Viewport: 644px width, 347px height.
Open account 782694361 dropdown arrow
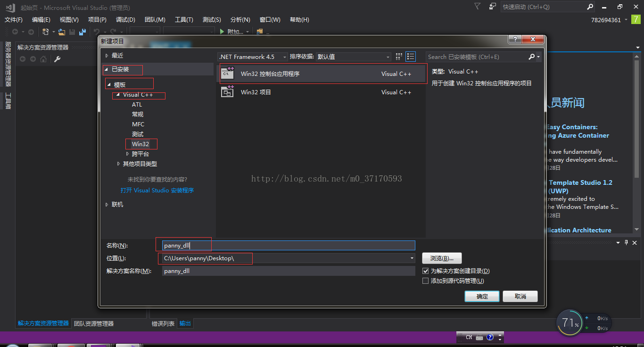tap(626, 19)
